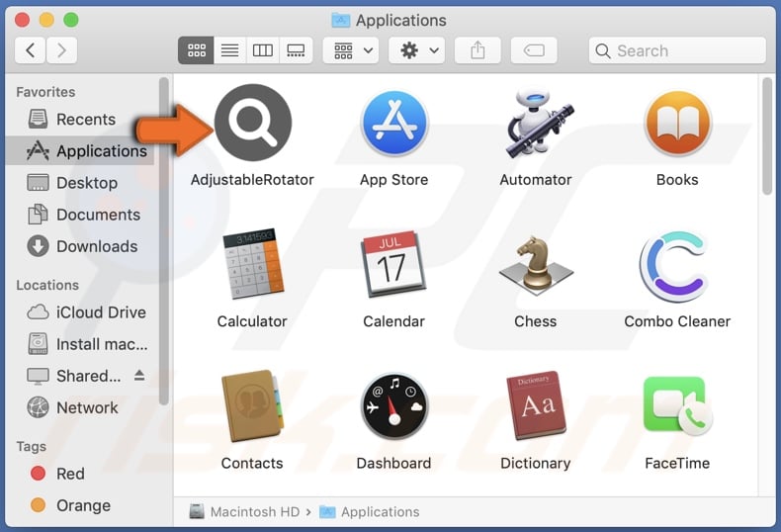The image size is (781, 532).
Task: Open Downloads from the sidebar
Action: [x=80, y=246]
